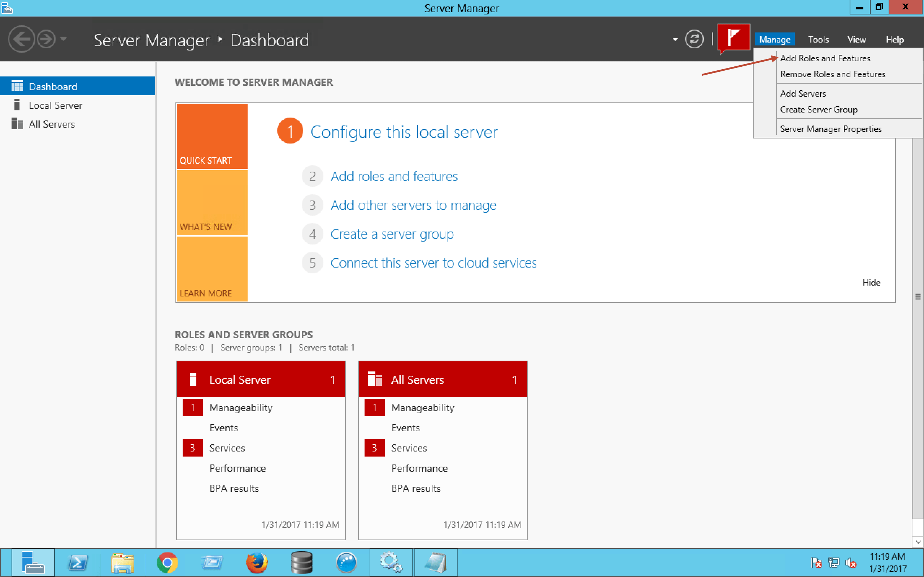The image size is (924, 577).
Task: Open the notification flag icon
Action: pos(732,38)
